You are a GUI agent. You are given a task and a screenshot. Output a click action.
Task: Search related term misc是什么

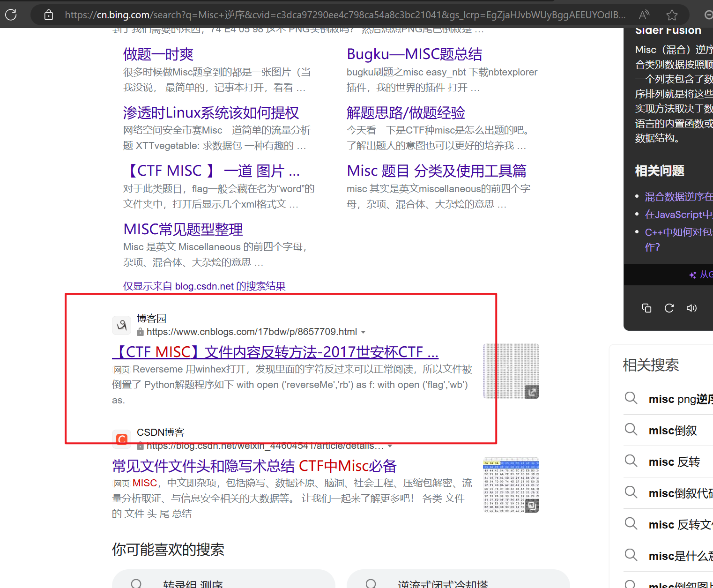[x=681, y=556]
